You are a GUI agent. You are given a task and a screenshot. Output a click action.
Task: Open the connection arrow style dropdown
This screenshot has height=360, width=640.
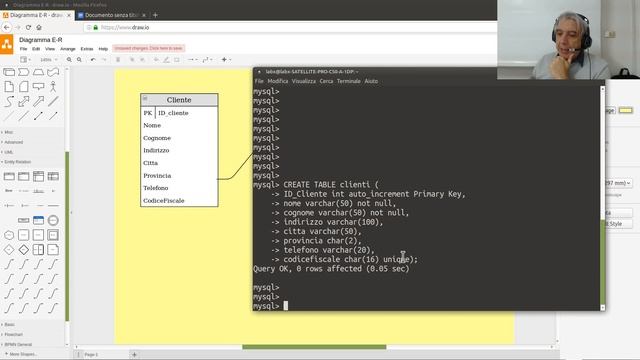pyautogui.click(x=192, y=60)
